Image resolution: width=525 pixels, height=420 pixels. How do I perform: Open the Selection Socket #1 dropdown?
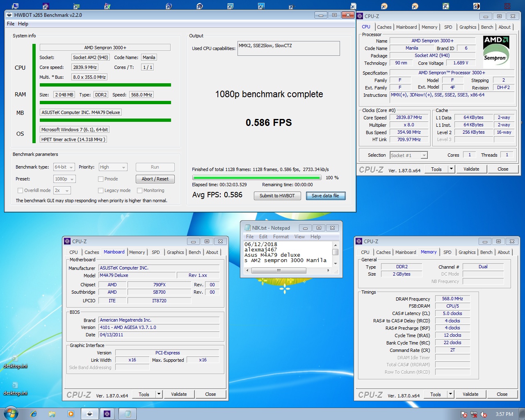(409, 155)
